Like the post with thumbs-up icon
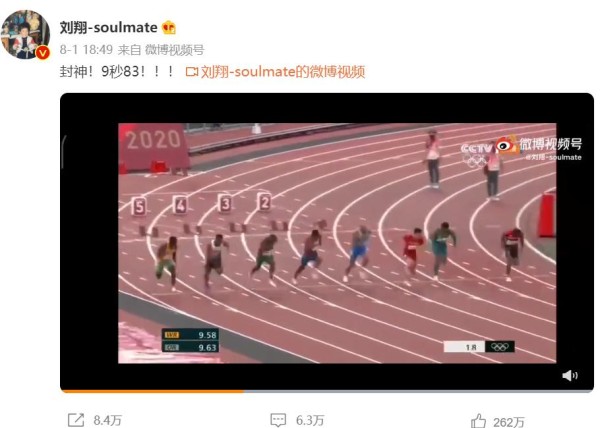Image resolution: width=600 pixels, height=428 pixels. click(x=478, y=420)
